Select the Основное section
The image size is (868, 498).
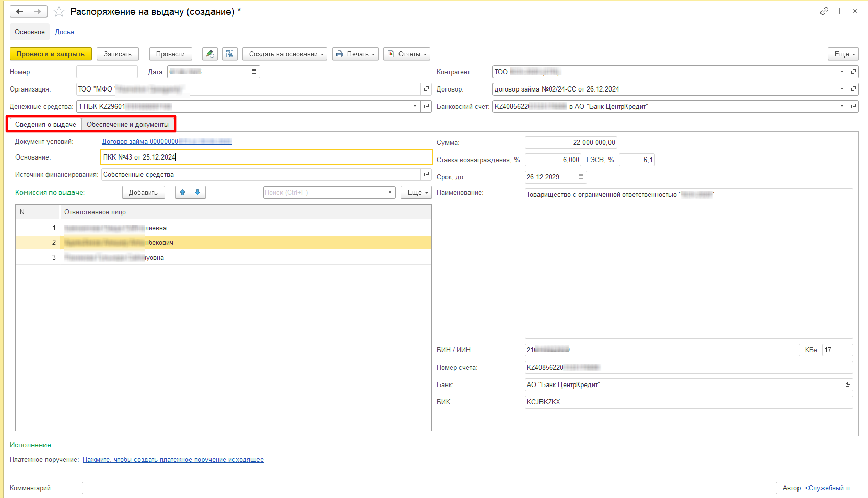click(x=30, y=32)
